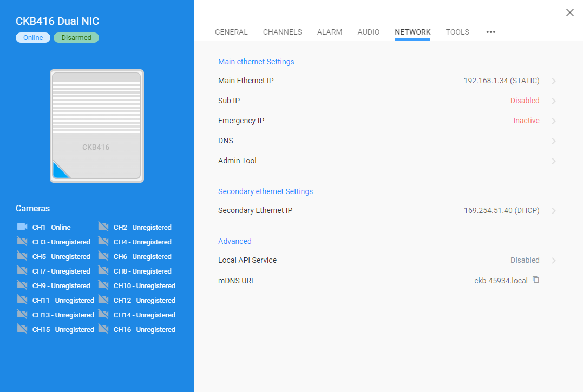Expand the Sub IP row chevron
583x392 pixels.
(x=554, y=101)
